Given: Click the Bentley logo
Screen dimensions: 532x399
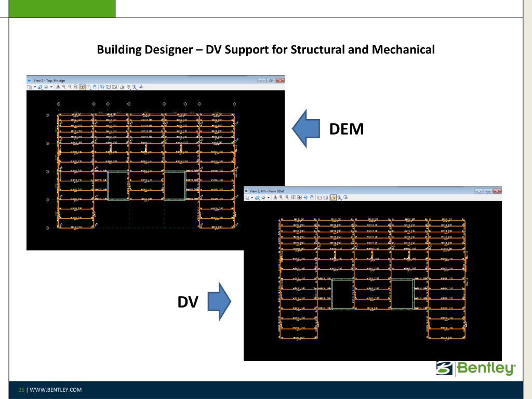Looking at the screenshot, I should coord(476,368).
